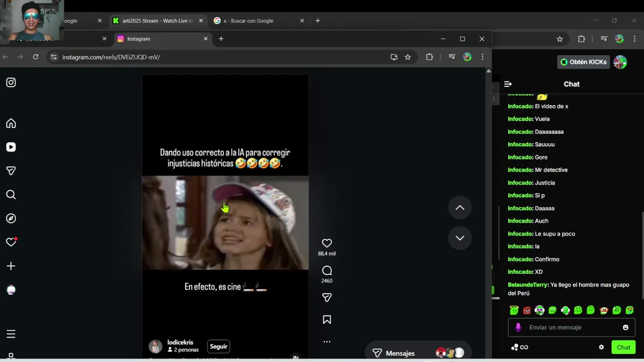This screenshot has height=362, width=644.
Task: Click the Instagram address bar URL
Action: coord(111,57)
